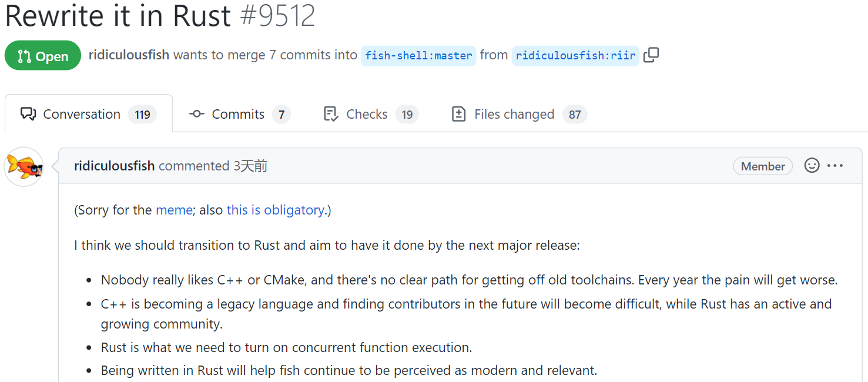Click the speech bubble icon on Conversation tab
Screen dimensions: 868x382
pyautogui.click(x=28, y=114)
